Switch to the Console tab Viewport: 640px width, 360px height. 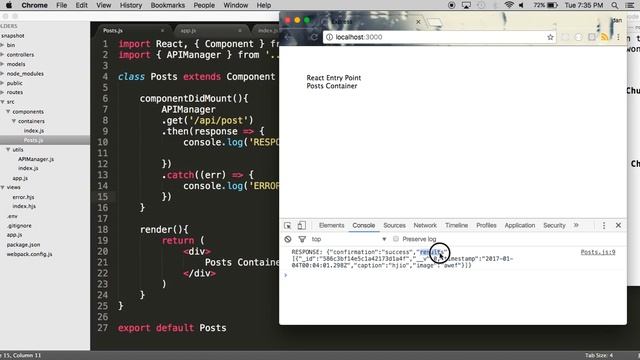pyautogui.click(x=363, y=225)
